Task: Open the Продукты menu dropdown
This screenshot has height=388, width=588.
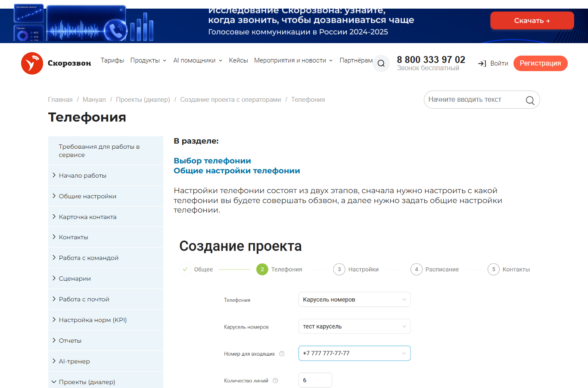Action: [x=148, y=60]
